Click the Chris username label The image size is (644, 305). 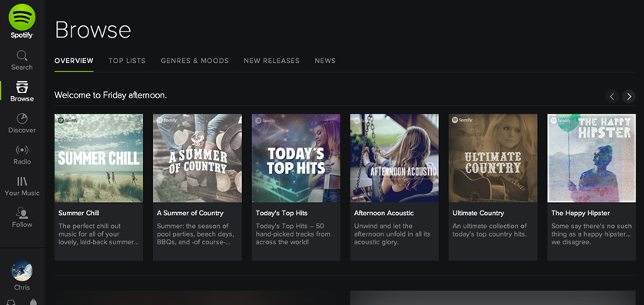(22, 287)
